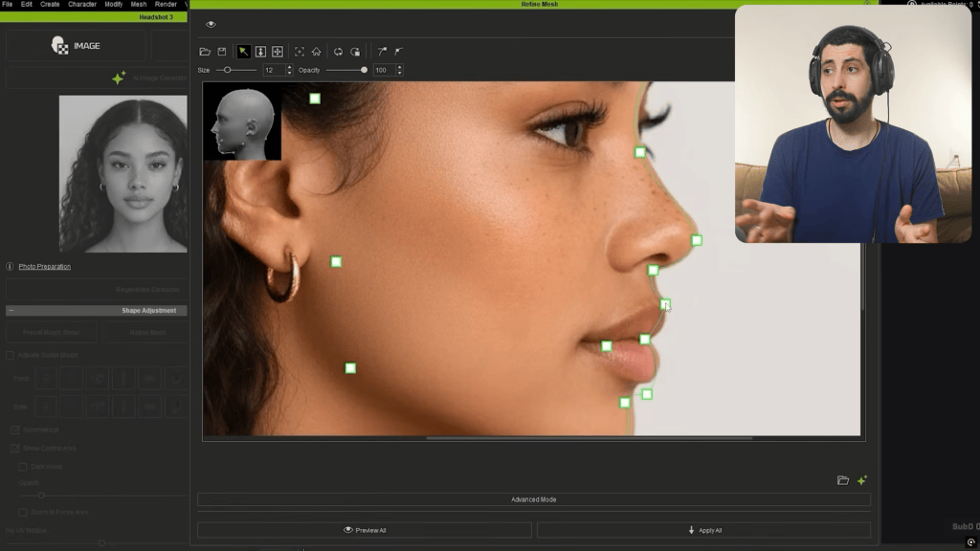Open the Mesh menu
The image size is (980, 551).
coord(138,5)
